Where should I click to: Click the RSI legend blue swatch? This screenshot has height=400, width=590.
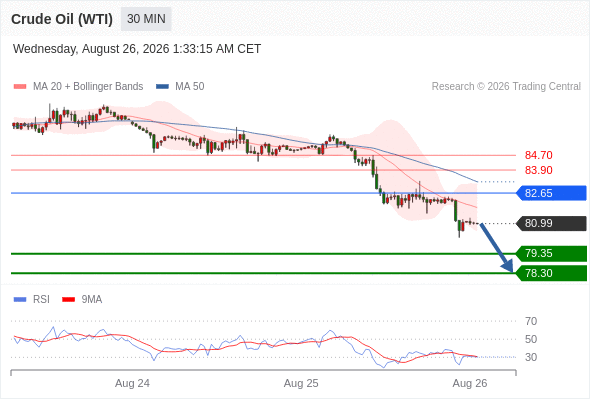coord(20,300)
